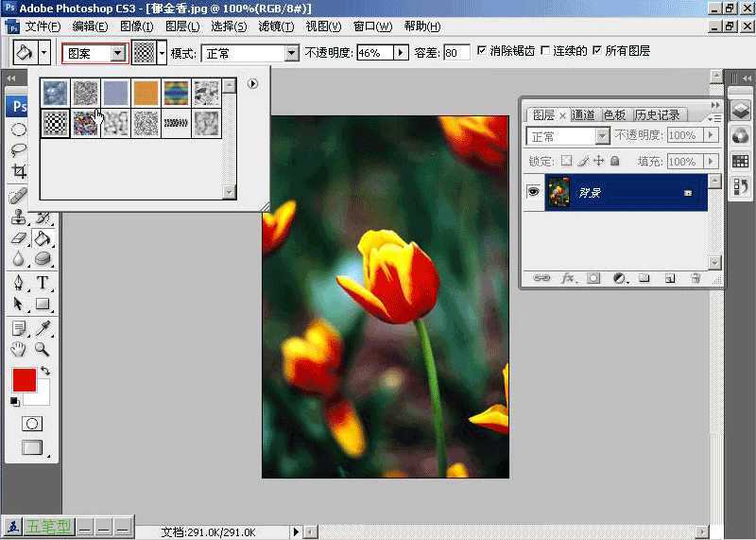This screenshot has height=540, width=756.
Task: Select the Horizontal Type tool
Action: (43, 283)
